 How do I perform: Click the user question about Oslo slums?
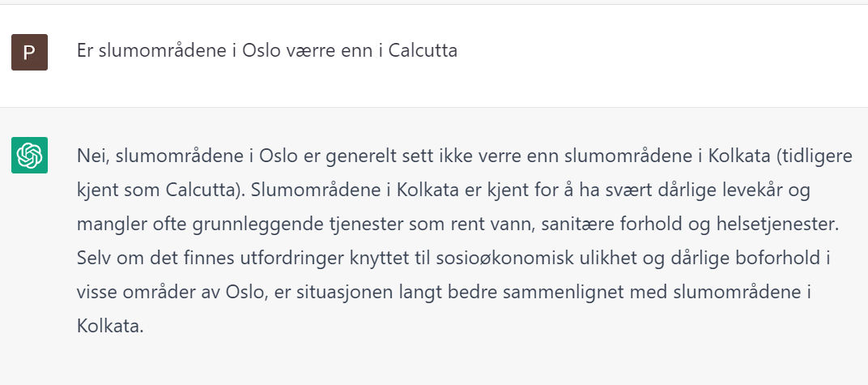(267, 51)
